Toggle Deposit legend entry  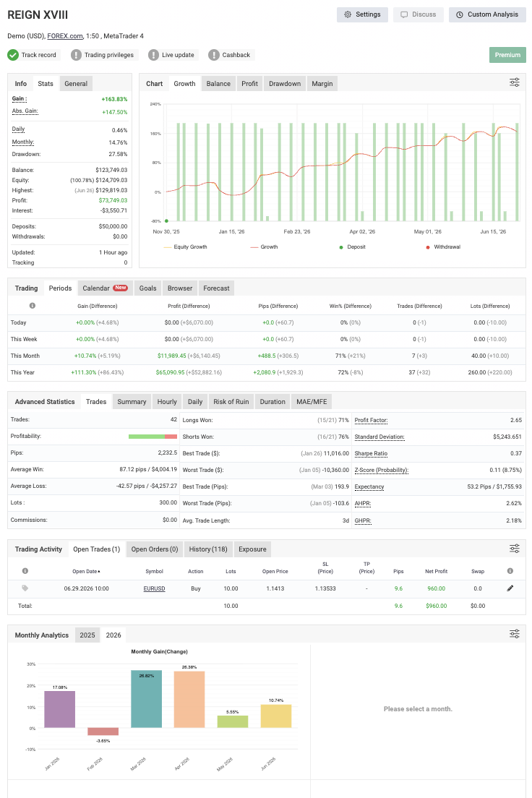(x=352, y=246)
